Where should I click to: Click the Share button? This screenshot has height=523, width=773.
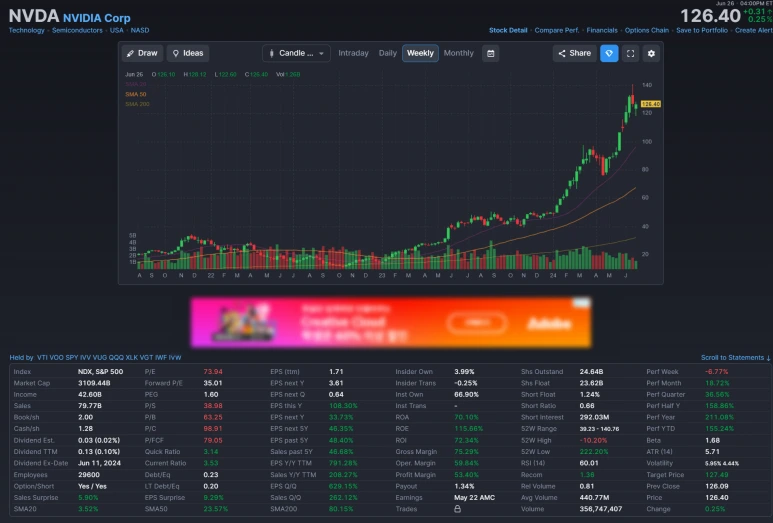click(x=574, y=53)
